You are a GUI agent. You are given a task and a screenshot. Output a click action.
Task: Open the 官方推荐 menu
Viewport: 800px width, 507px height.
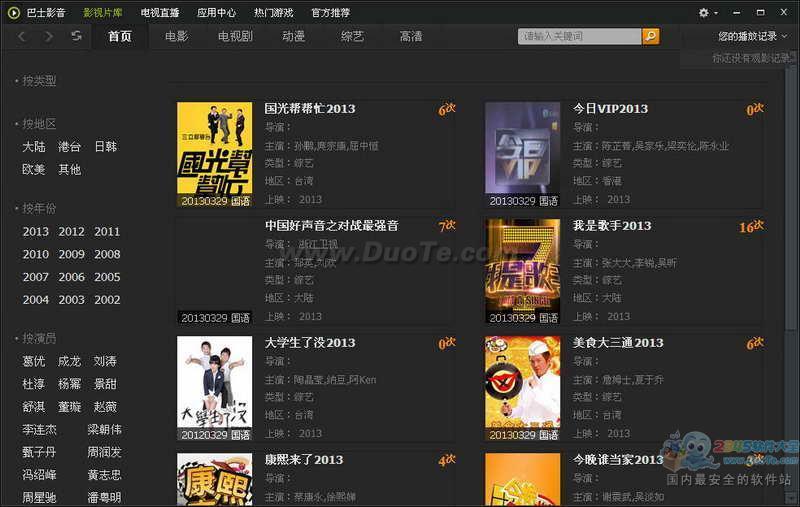(331, 13)
